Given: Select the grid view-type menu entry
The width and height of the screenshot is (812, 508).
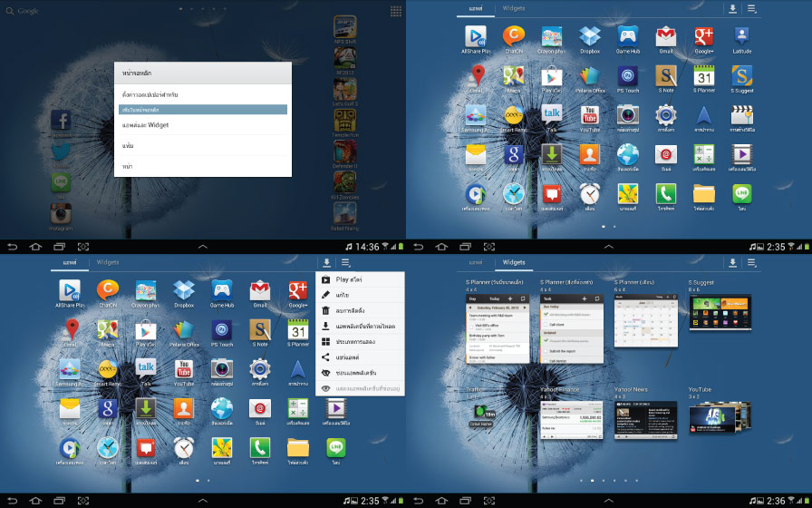Looking at the screenshot, I should coord(360,342).
